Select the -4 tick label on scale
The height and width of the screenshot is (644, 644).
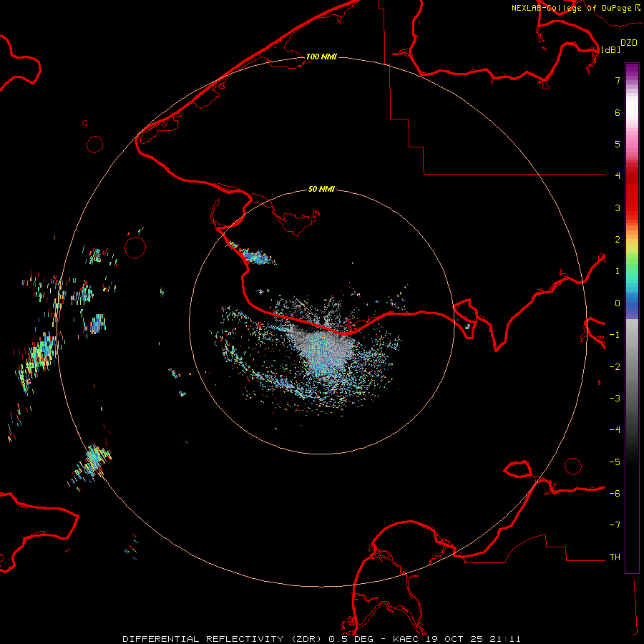coord(615,430)
